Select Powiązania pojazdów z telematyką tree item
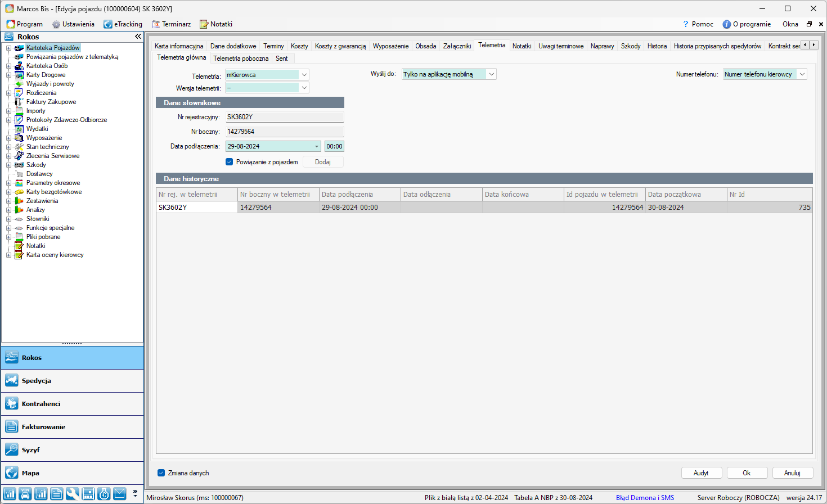This screenshot has height=504, width=827. pyautogui.click(x=72, y=57)
